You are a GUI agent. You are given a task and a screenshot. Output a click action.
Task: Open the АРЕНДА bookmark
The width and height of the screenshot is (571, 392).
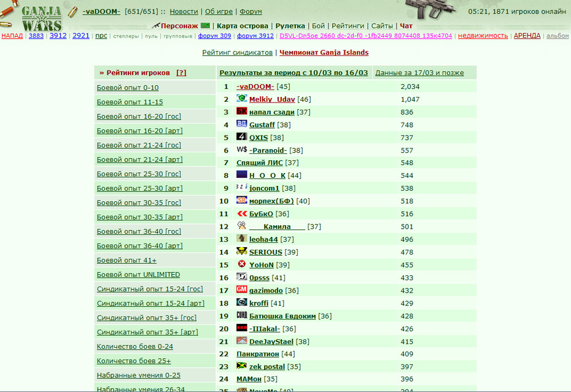tap(527, 36)
